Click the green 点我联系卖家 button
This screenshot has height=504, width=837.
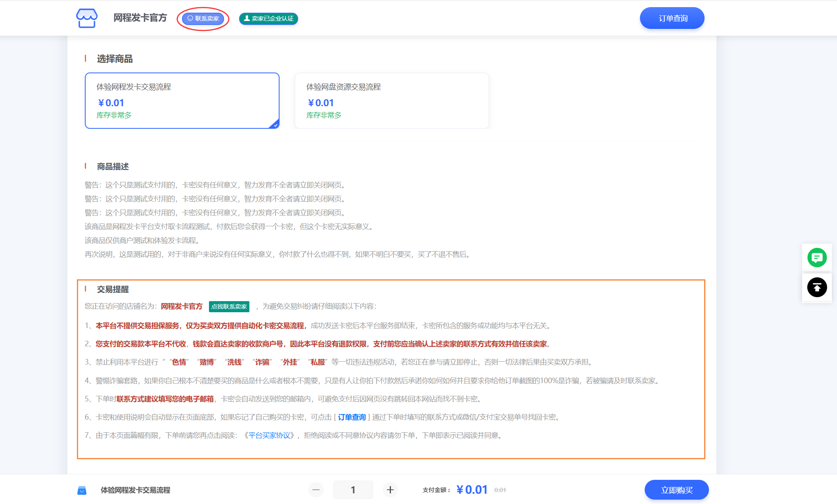229,307
